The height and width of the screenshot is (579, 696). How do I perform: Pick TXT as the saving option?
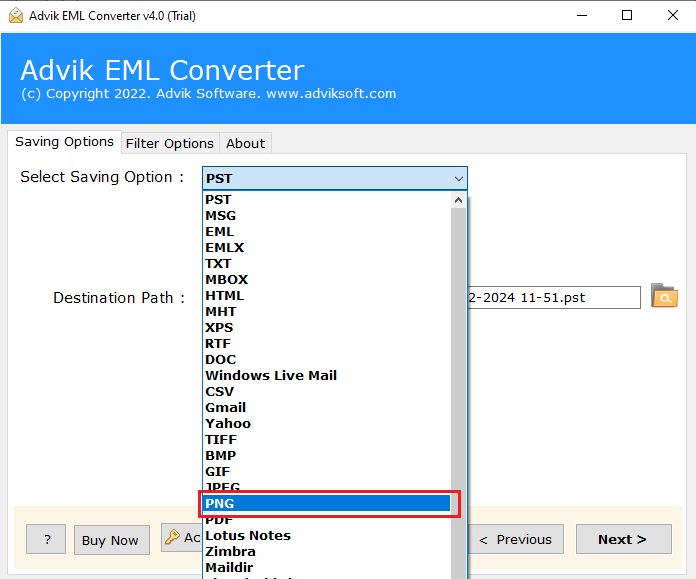(327, 264)
